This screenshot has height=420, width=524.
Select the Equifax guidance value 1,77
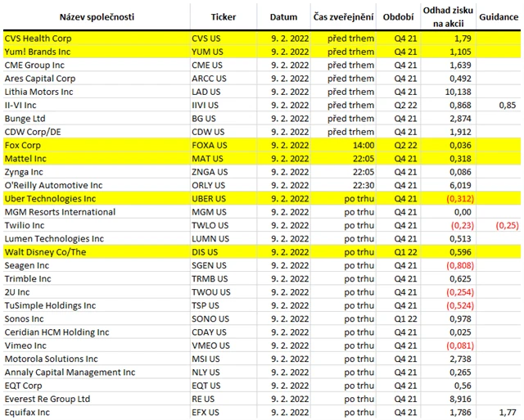tap(506, 413)
